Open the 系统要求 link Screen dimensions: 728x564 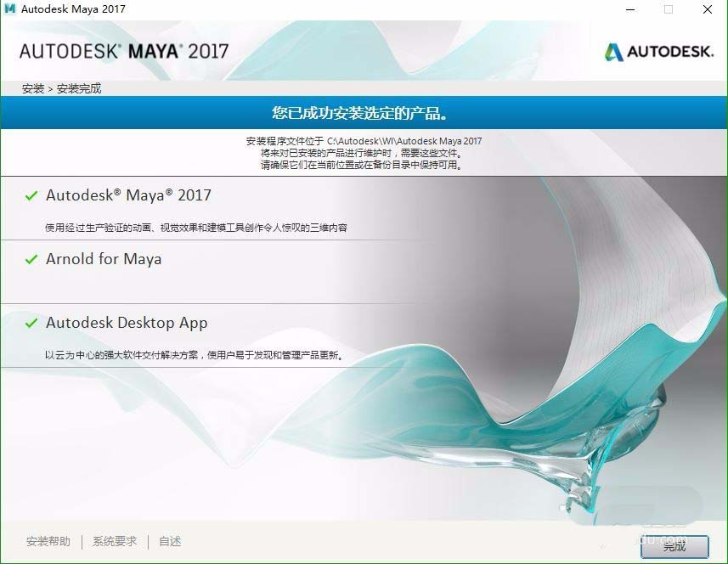click(x=115, y=541)
